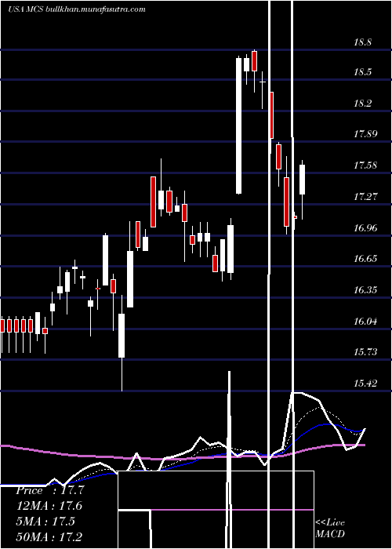Select the 5MA : 17.5 legend entry

[x=45, y=521]
